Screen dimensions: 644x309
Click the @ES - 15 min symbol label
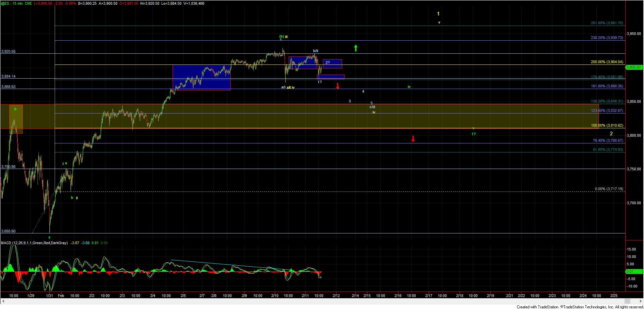coord(17,3)
